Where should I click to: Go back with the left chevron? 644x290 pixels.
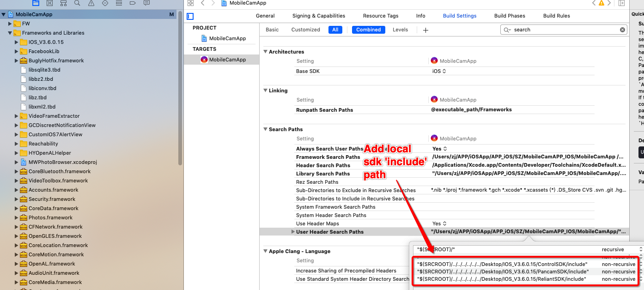coord(202,3)
